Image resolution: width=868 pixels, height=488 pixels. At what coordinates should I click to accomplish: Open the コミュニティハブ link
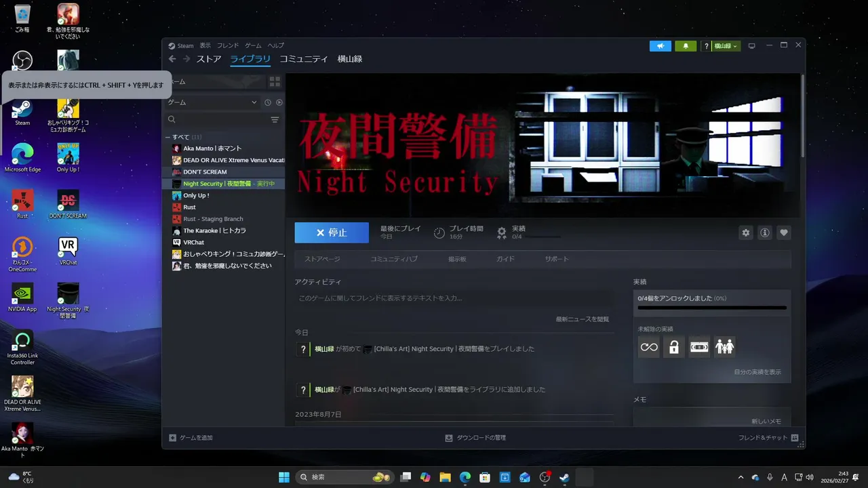[394, 259]
